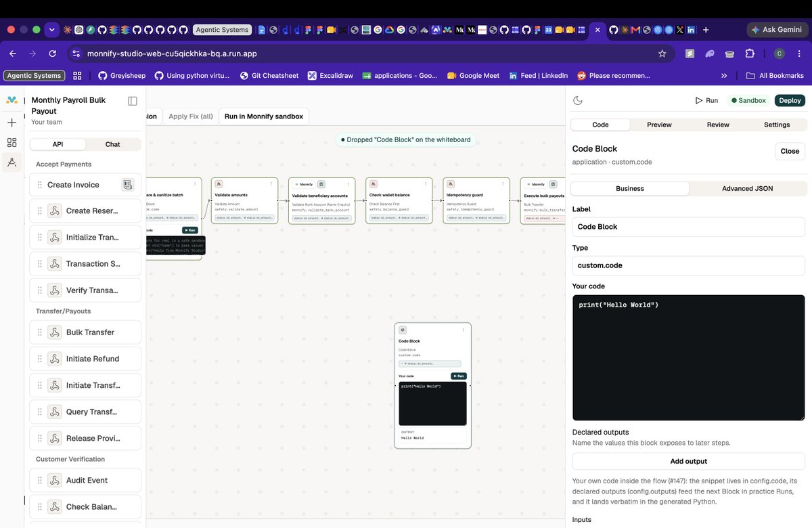Click the drag handle on the Query Transf… row
This screenshot has width=812, height=528.
(x=40, y=412)
